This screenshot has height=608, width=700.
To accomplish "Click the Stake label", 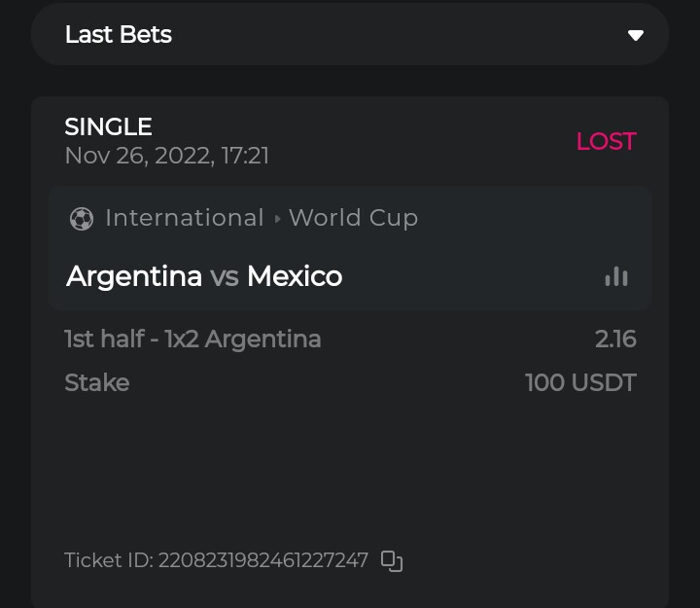I will tap(96, 382).
